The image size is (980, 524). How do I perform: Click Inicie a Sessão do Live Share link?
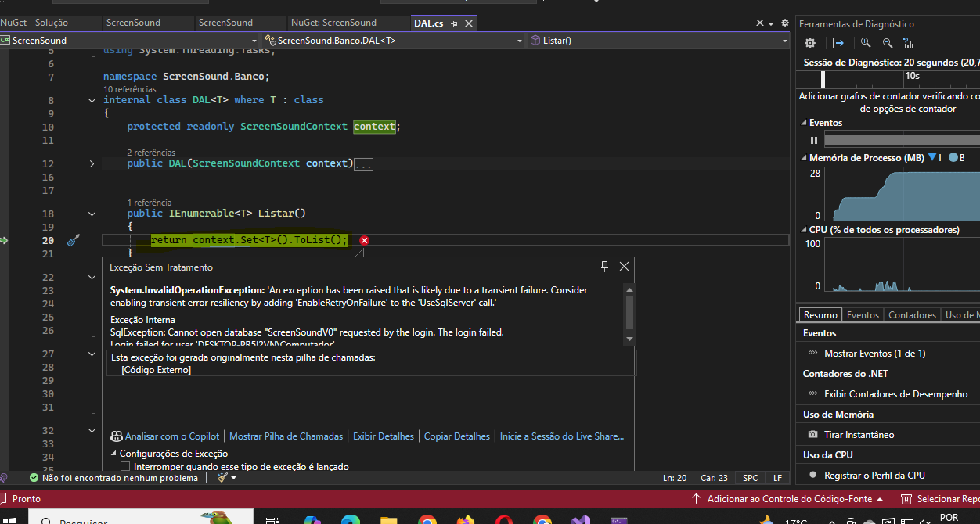pyautogui.click(x=562, y=436)
